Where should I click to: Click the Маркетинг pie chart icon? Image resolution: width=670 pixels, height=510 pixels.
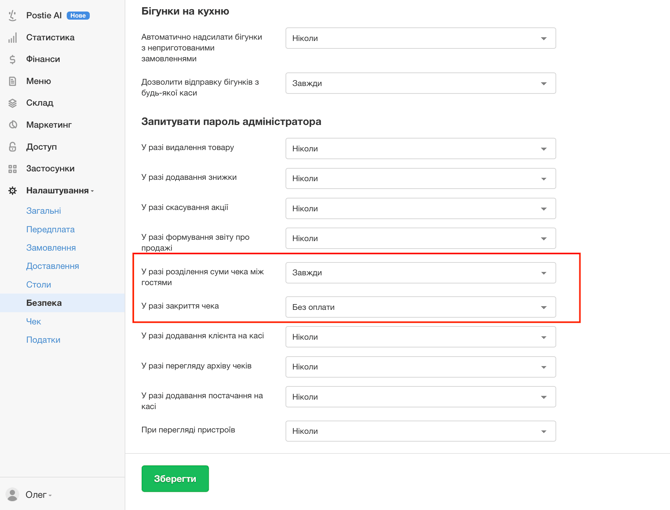point(13,125)
